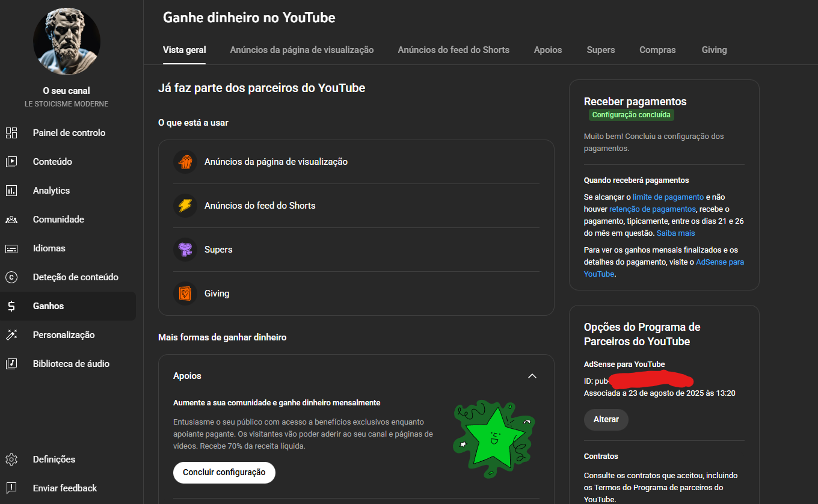Follow the limite de pagamento link
Image resolution: width=818 pixels, height=504 pixels.
coord(668,197)
